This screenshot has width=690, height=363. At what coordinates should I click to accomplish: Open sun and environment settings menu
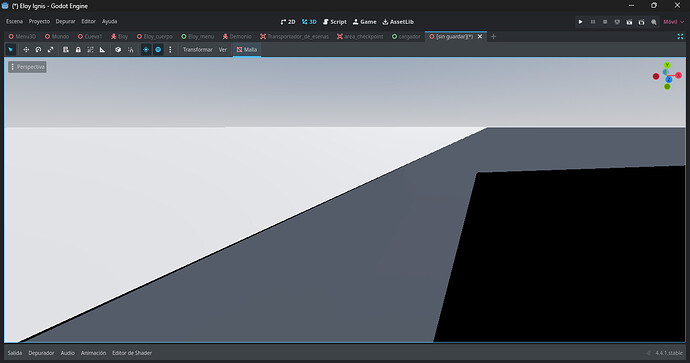pyautogui.click(x=170, y=50)
